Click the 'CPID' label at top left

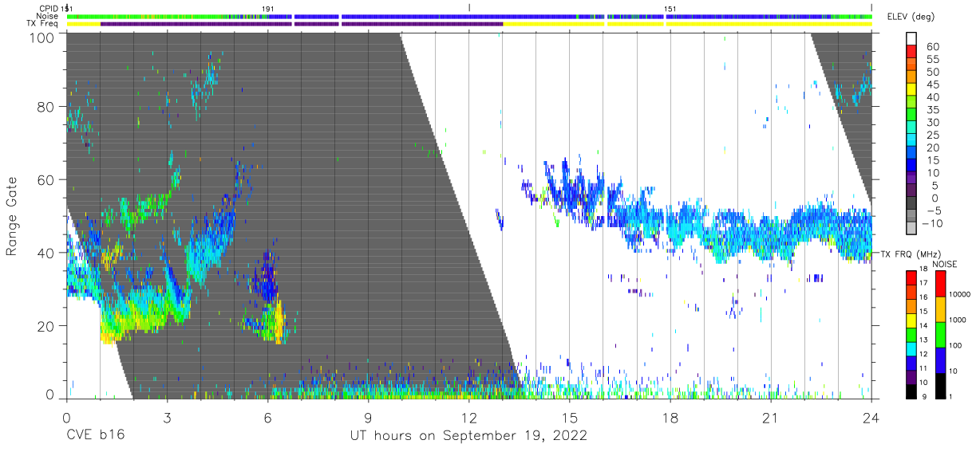(x=50, y=8)
